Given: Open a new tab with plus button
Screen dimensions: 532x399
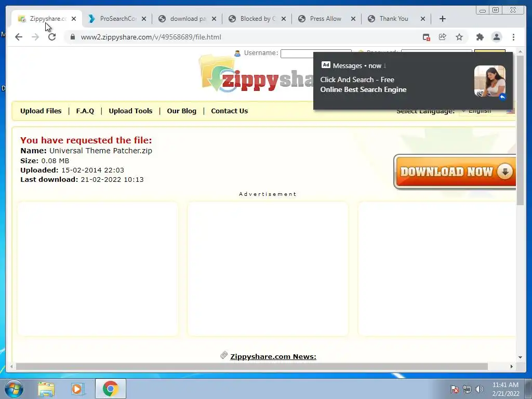Looking at the screenshot, I should [443, 19].
